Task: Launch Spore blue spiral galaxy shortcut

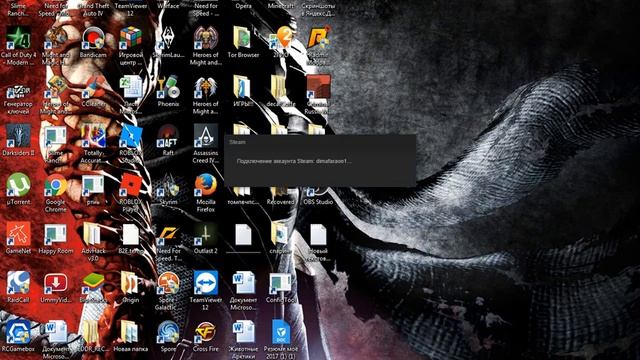Action: 168,333
